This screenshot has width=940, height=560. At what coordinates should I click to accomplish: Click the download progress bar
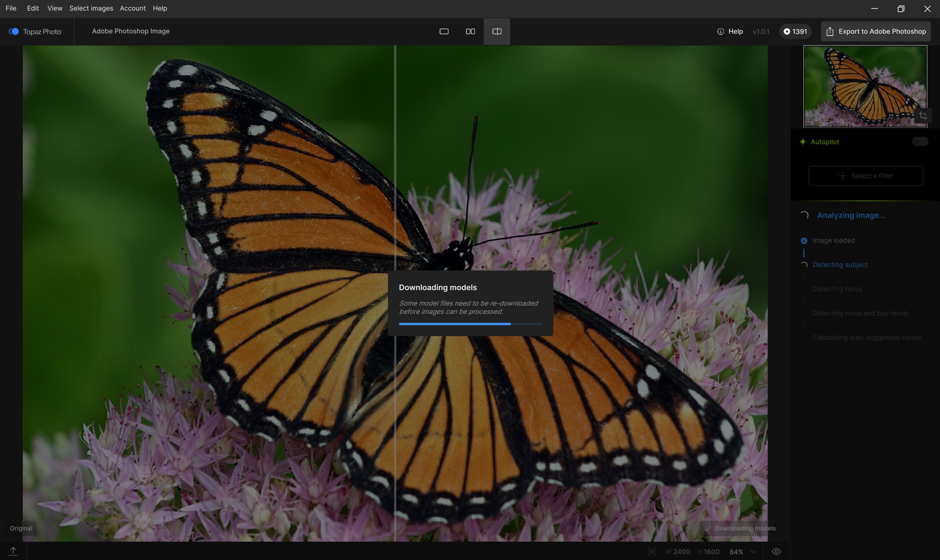(470, 324)
